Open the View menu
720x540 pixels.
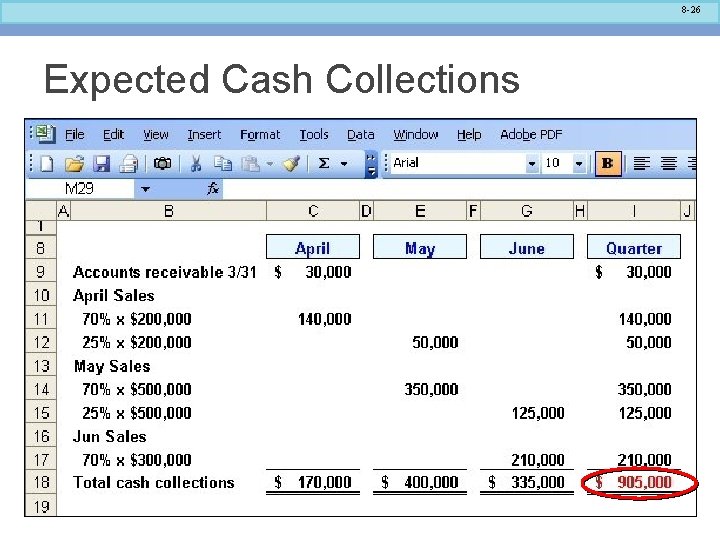(x=156, y=135)
